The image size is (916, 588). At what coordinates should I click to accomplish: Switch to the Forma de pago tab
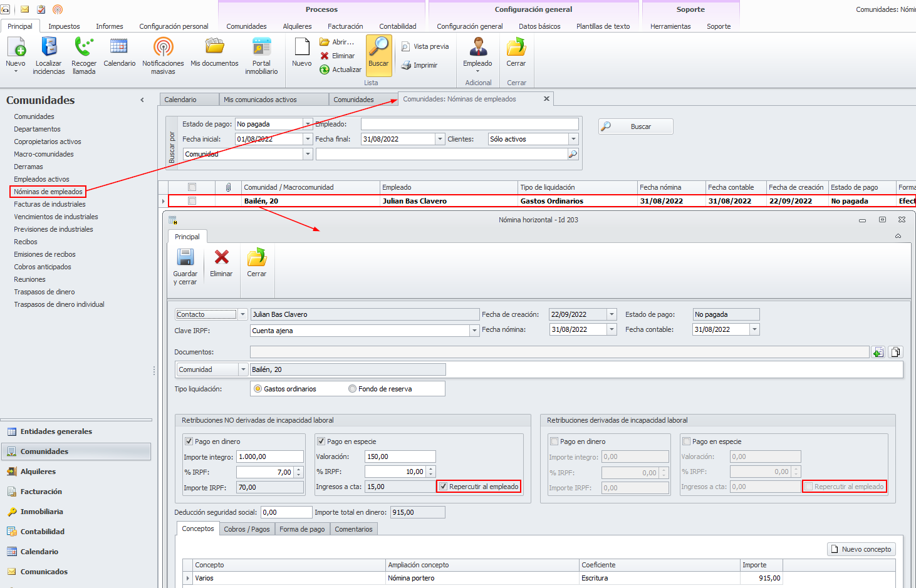(x=302, y=529)
